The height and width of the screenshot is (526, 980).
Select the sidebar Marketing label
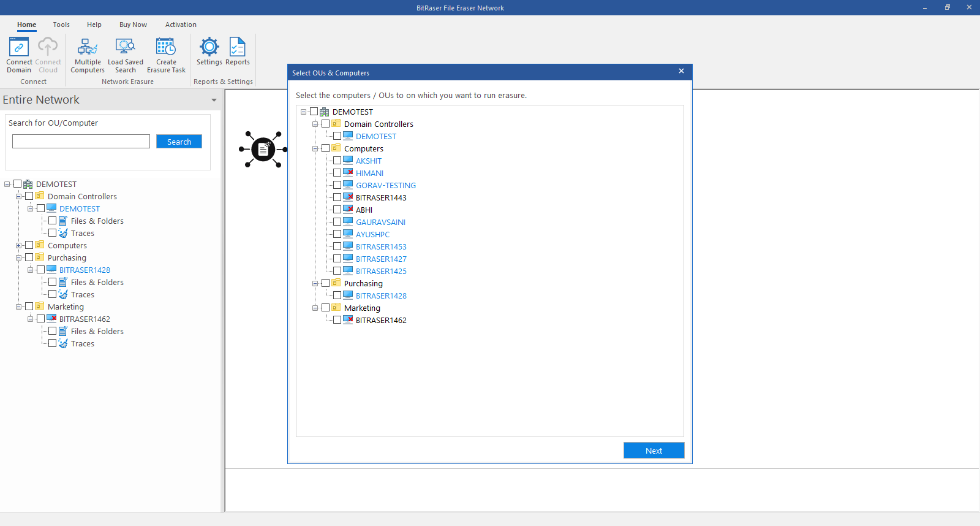66,307
